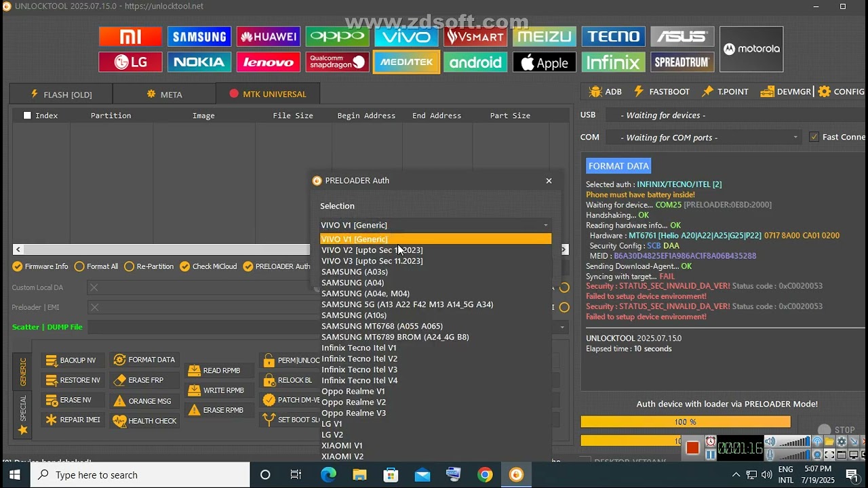Select the Xiaomi MI brand logo
This screenshot has width=868, height=488.
point(130,37)
